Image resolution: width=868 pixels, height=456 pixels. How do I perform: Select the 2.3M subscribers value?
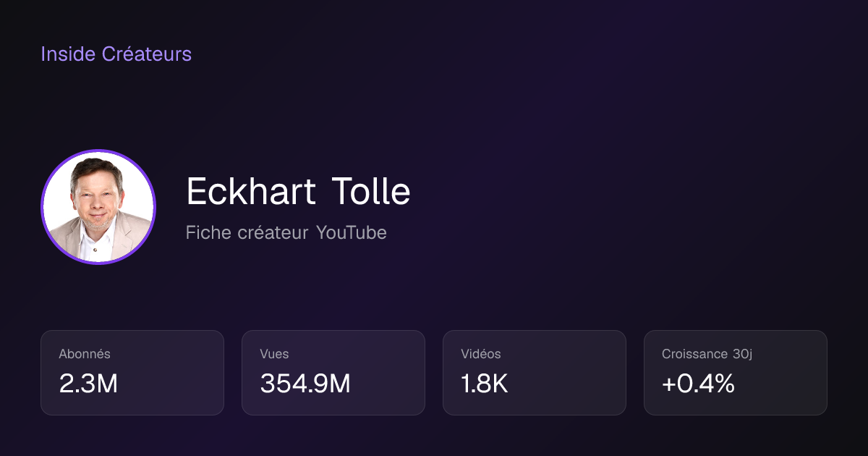pyautogui.click(x=88, y=384)
